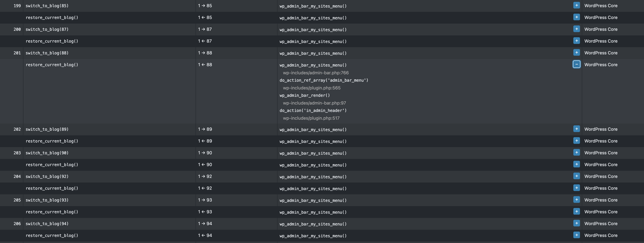
Task: Click row number 205
Action: (17, 200)
